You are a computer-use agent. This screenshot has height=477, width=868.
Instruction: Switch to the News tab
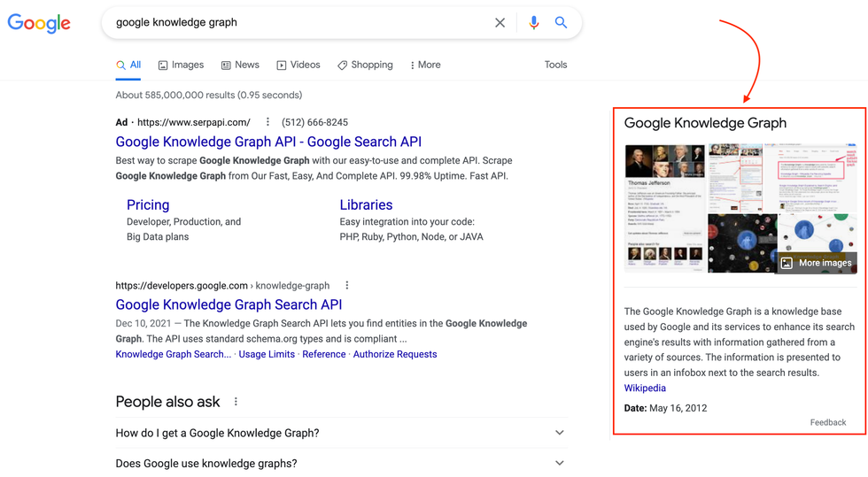pos(240,65)
